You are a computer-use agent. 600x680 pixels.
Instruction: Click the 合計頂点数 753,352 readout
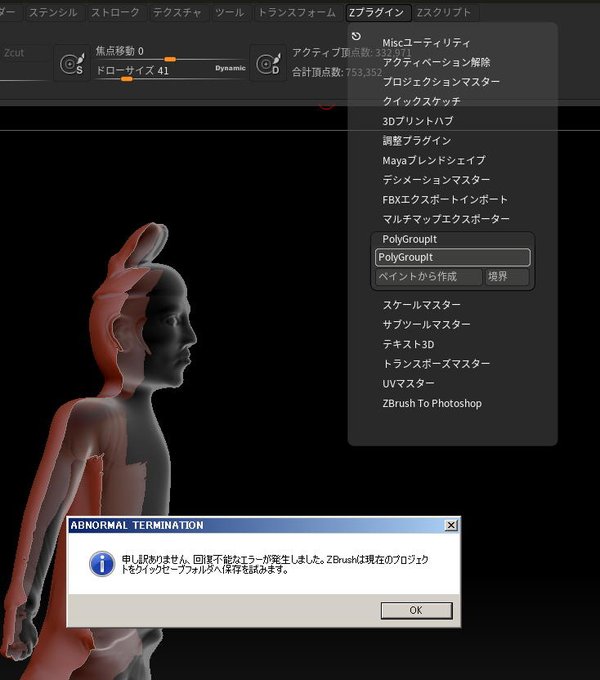(x=337, y=72)
